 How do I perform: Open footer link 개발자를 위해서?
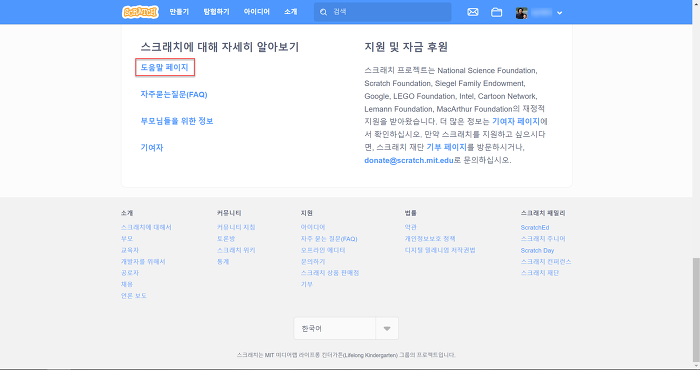tap(143, 262)
